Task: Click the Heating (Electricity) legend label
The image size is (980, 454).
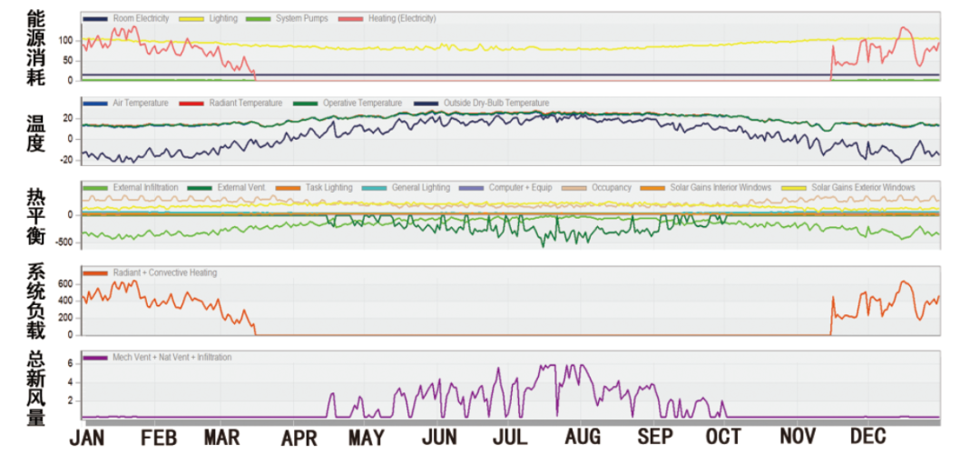Action: coord(401,19)
